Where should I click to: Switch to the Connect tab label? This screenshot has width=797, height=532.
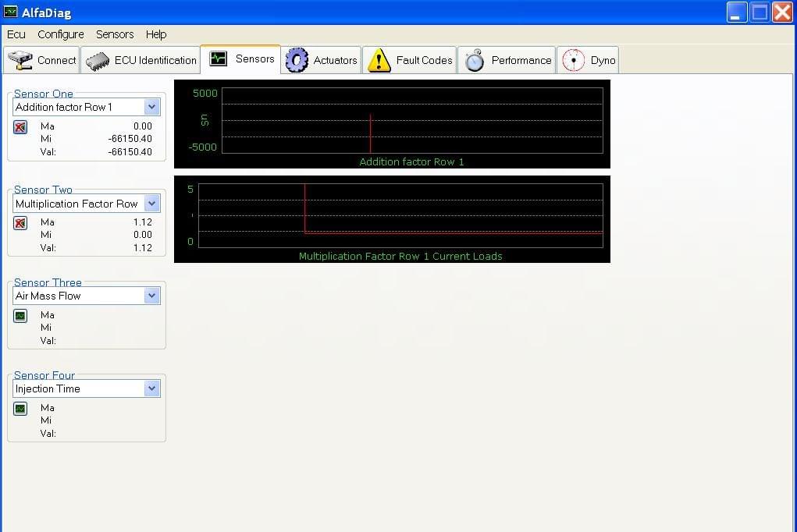click(56, 60)
